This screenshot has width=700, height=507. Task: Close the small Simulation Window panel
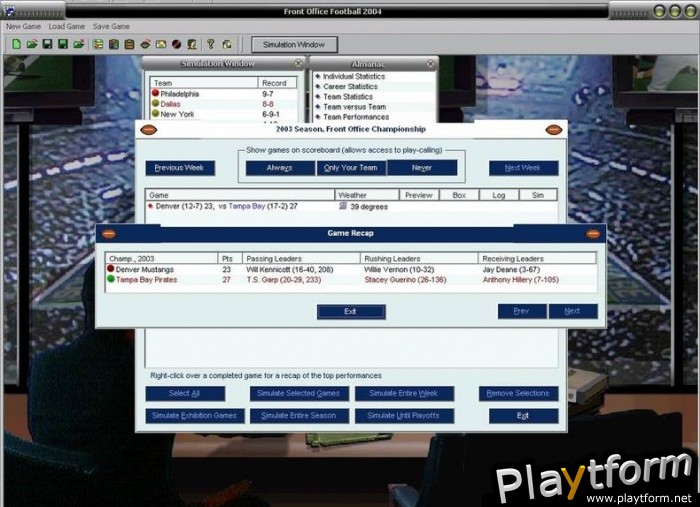[299, 63]
